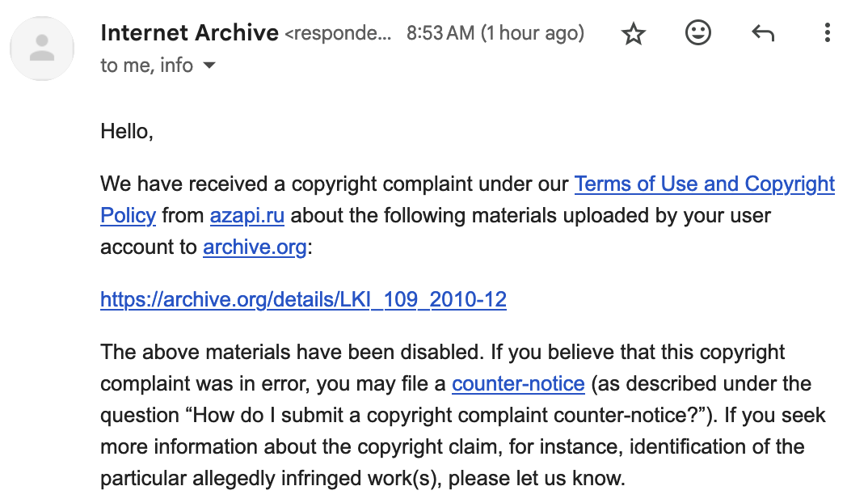This screenshot has width=868, height=503.
Task: Star this Internet Archive email
Action: point(634,34)
